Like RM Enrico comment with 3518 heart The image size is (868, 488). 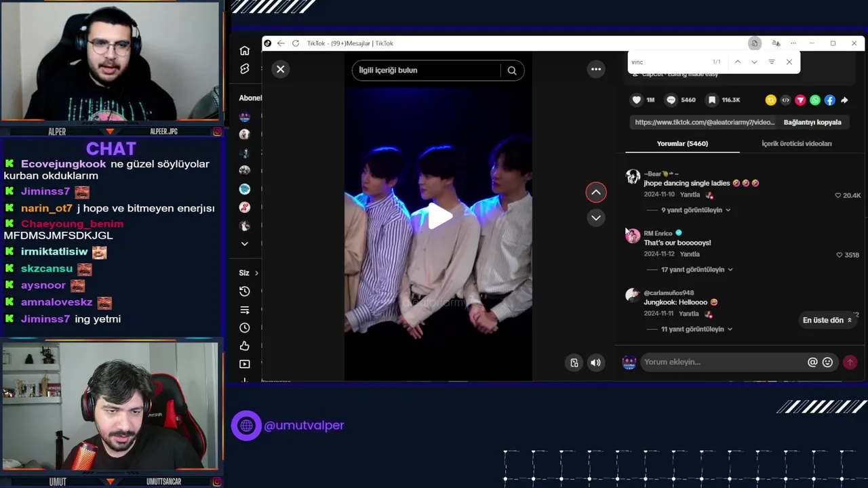(840, 255)
